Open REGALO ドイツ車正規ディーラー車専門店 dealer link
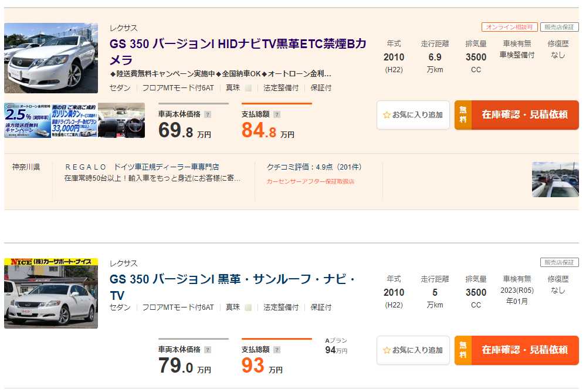This screenshot has width=586, height=392. click(142, 167)
